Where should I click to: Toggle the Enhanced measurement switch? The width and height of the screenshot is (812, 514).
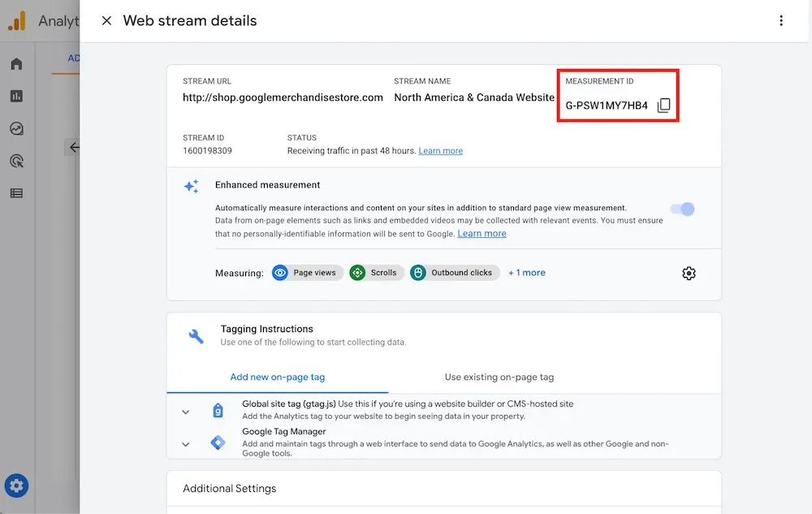[x=682, y=209]
